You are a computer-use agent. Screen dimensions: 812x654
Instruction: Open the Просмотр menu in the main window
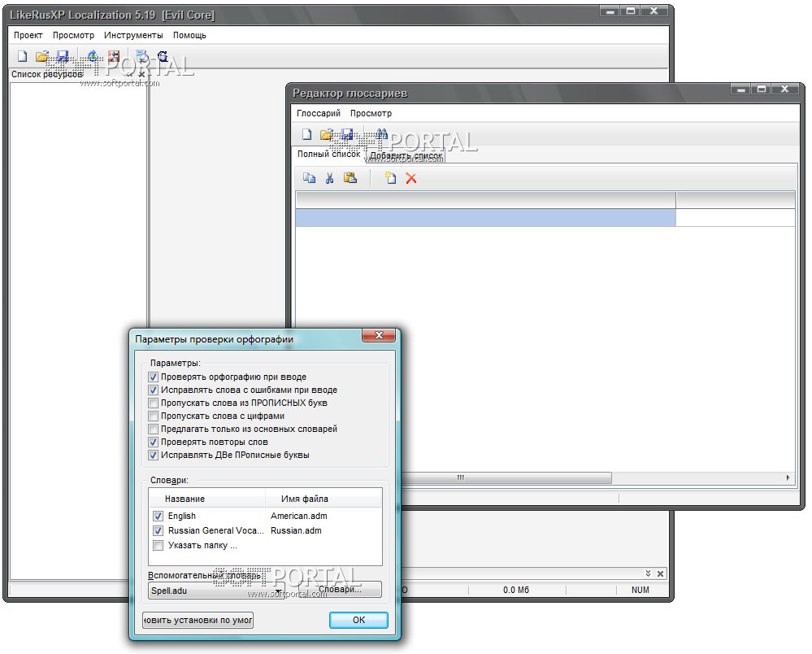[x=73, y=35]
